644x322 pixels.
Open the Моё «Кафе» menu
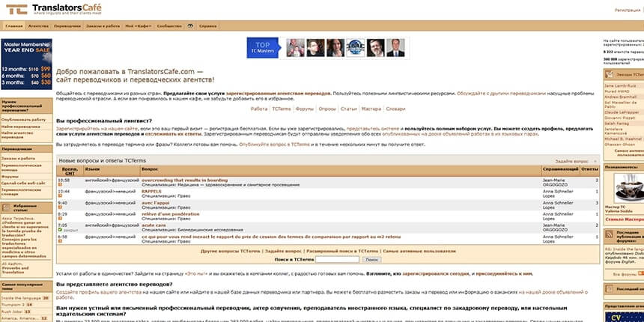[139, 26]
